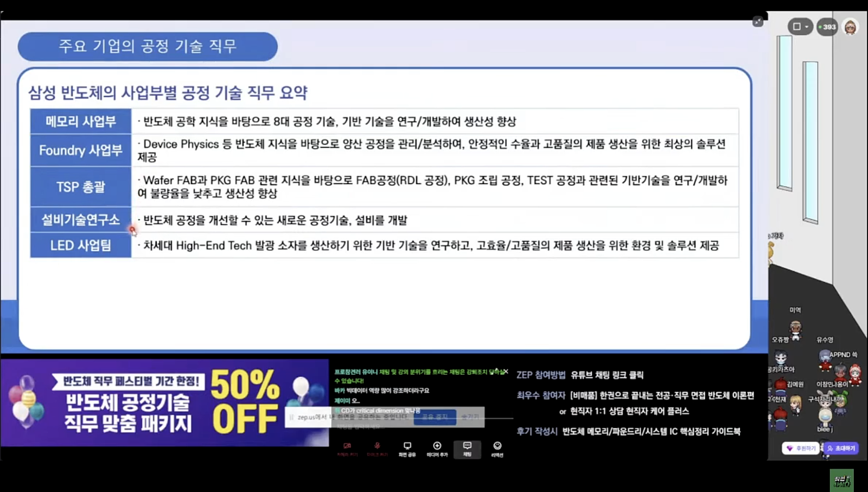This screenshot has height=492, width=868.
Task: Click the donate (후원하기) gem button
Action: click(x=801, y=449)
